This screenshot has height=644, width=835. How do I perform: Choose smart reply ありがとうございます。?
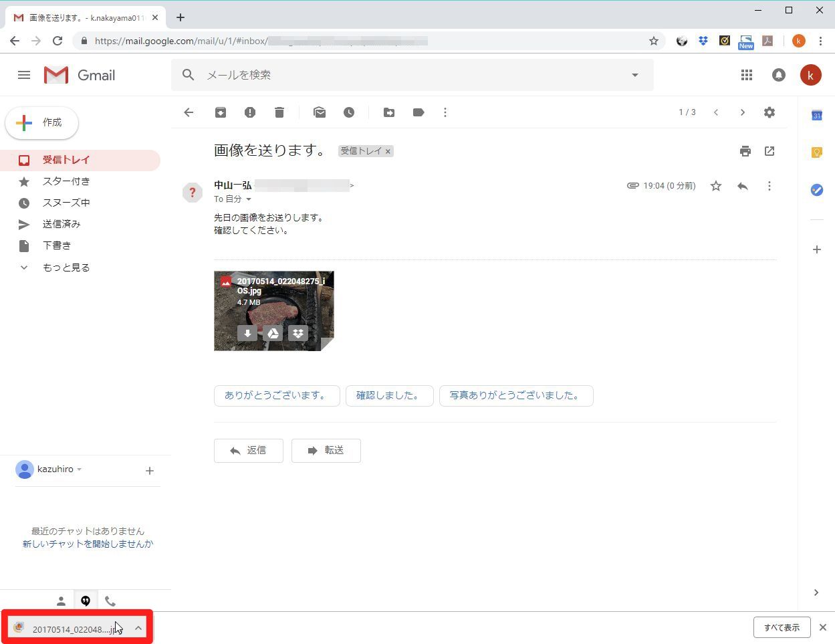pyautogui.click(x=277, y=396)
